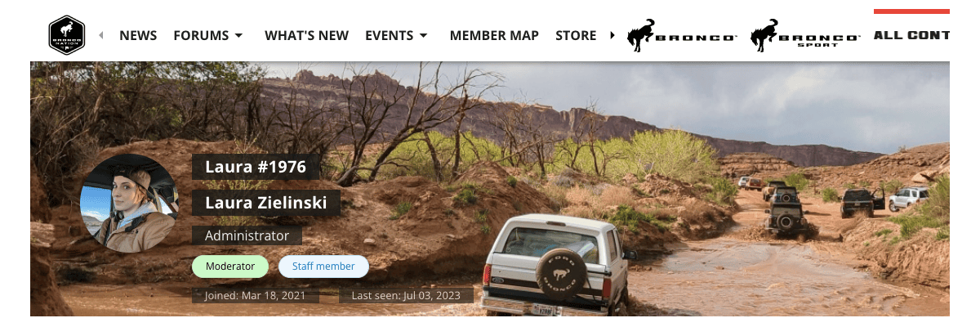Screen dimensions: 980x327
Task: Click the left scroll arrow in navigation
Action: (x=101, y=35)
